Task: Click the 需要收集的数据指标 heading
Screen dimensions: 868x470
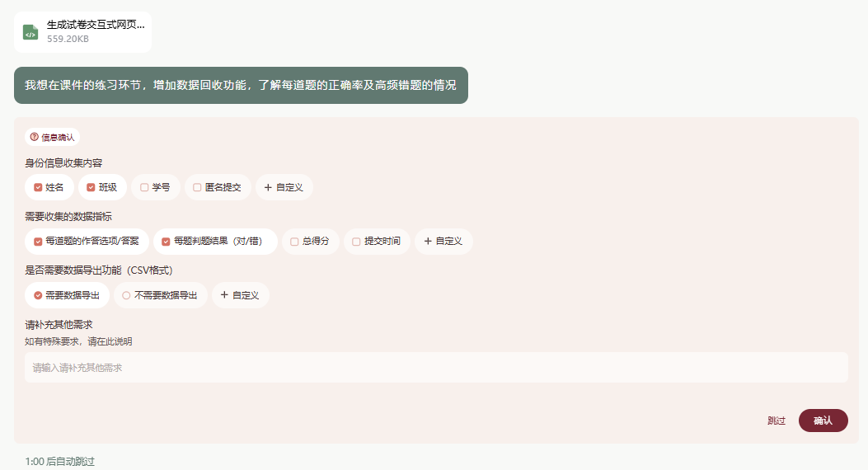Action: (x=68, y=217)
